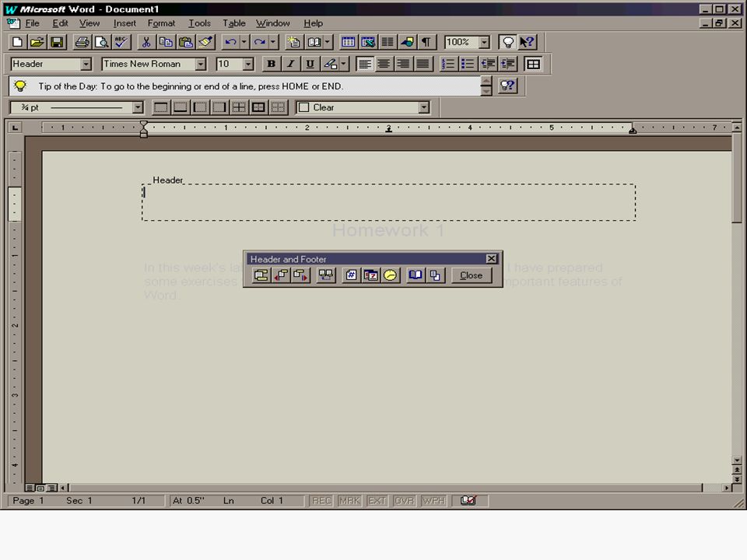Open the ¾ pt line style dropdown
747x560 pixels.
pos(138,107)
